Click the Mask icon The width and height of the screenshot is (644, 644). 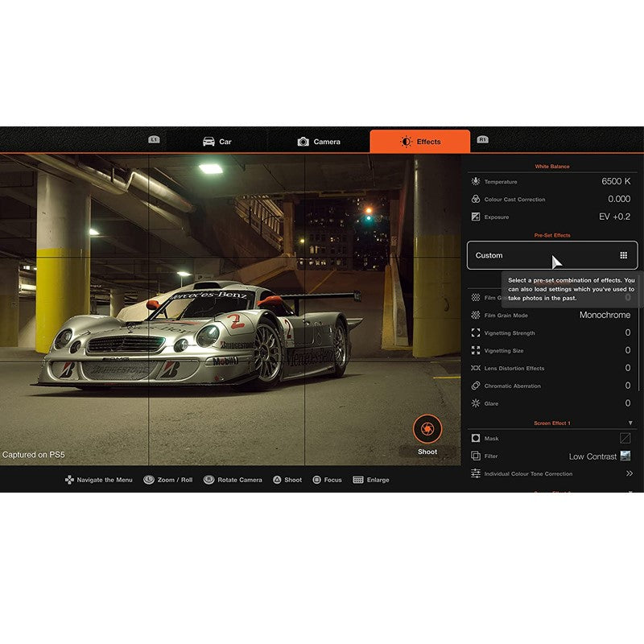click(x=476, y=438)
